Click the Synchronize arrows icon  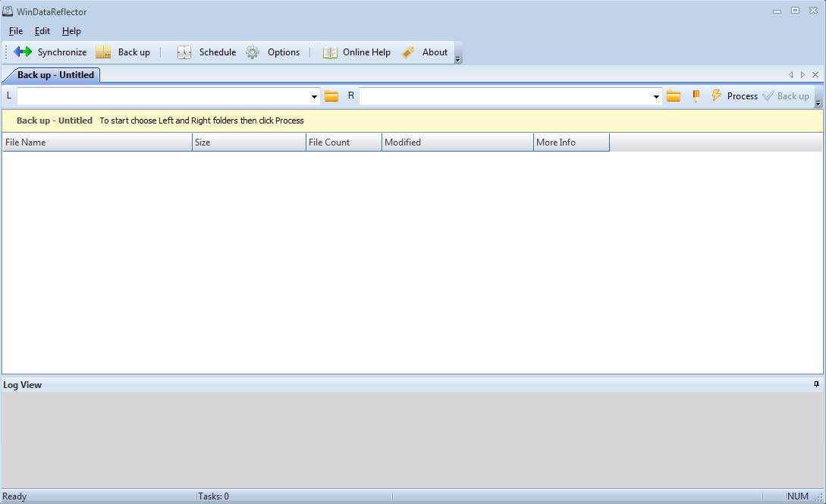click(23, 52)
